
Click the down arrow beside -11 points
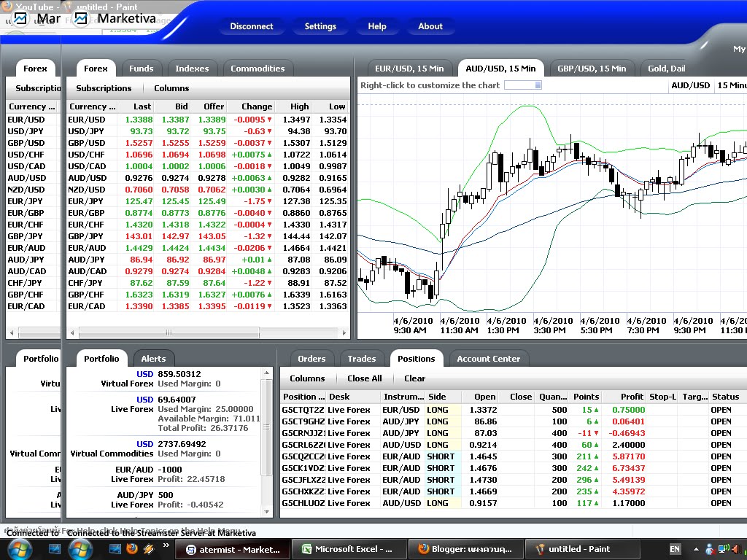click(x=596, y=433)
